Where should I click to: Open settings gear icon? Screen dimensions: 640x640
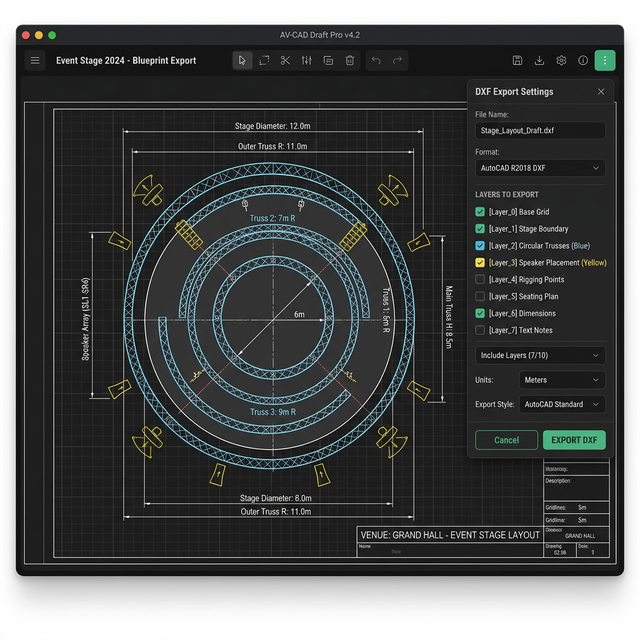tap(561, 60)
